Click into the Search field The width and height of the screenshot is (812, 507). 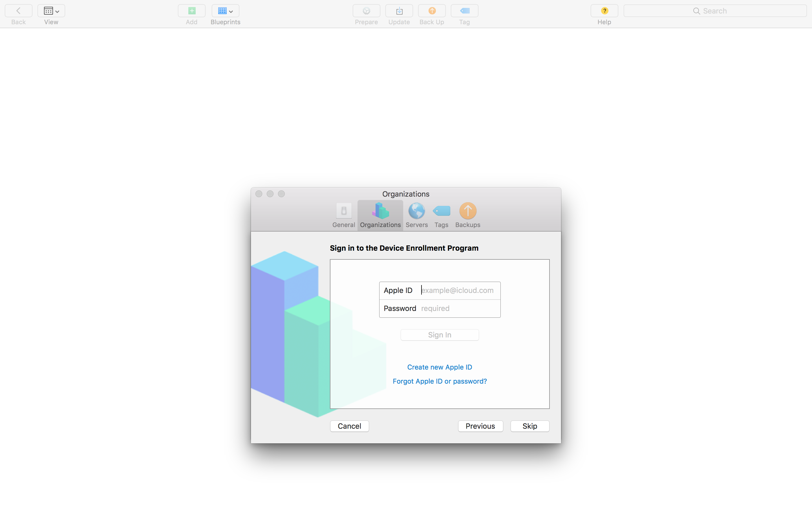coord(715,11)
